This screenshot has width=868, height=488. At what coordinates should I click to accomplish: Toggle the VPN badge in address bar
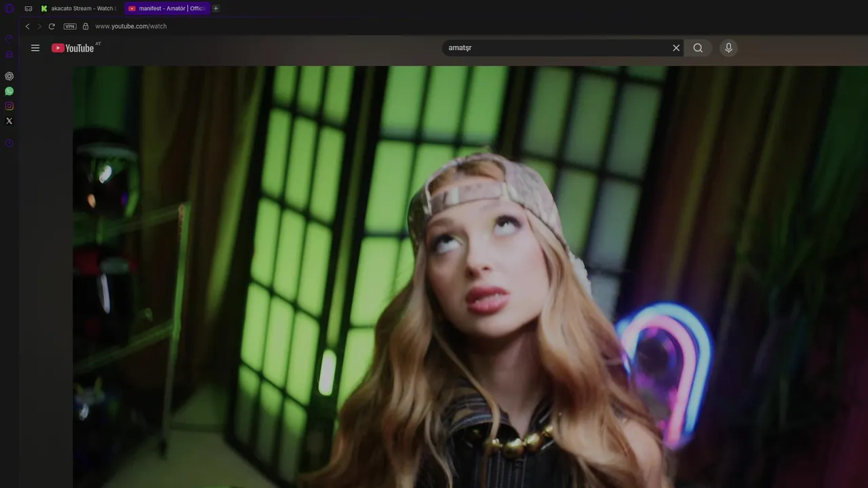pyautogui.click(x=70, y=26)
